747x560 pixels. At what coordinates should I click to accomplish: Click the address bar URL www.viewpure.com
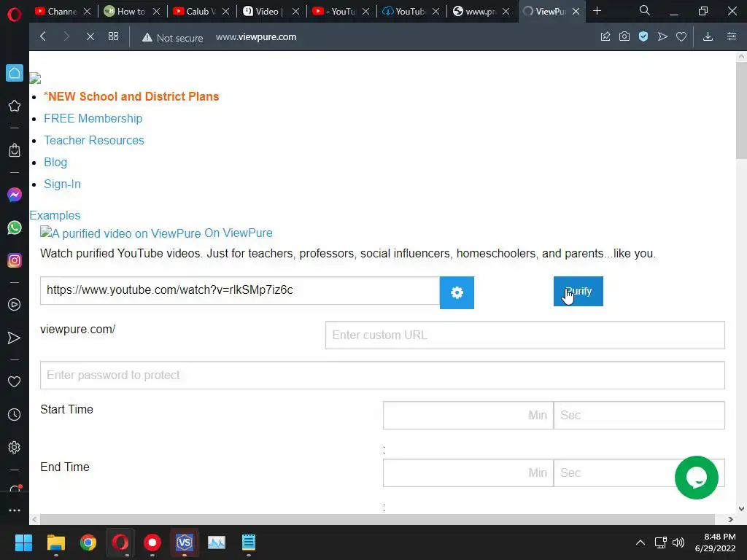coord(256,37)
